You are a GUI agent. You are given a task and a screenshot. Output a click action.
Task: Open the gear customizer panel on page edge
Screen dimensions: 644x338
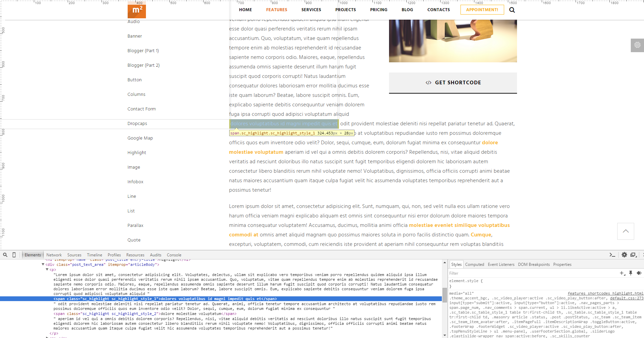(x=637, y=45)
